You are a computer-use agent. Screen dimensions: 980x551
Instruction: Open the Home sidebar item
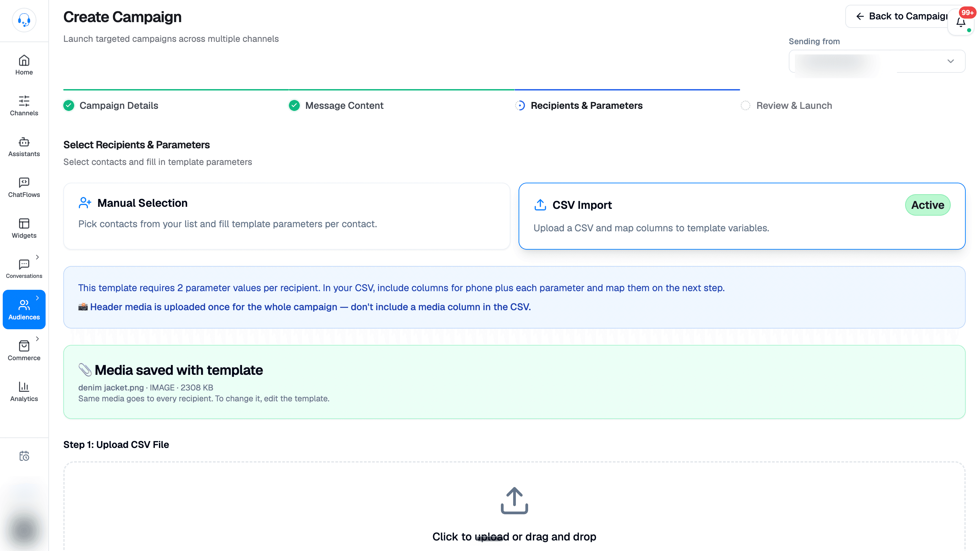24,65
